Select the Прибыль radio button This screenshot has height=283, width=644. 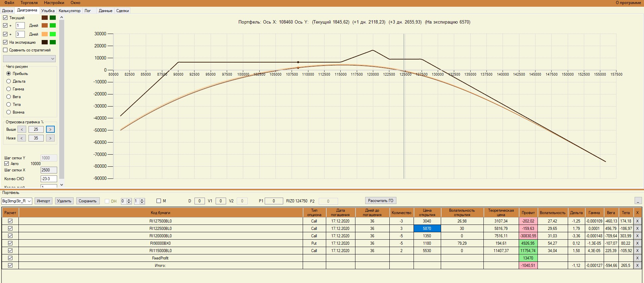(9, 74)
